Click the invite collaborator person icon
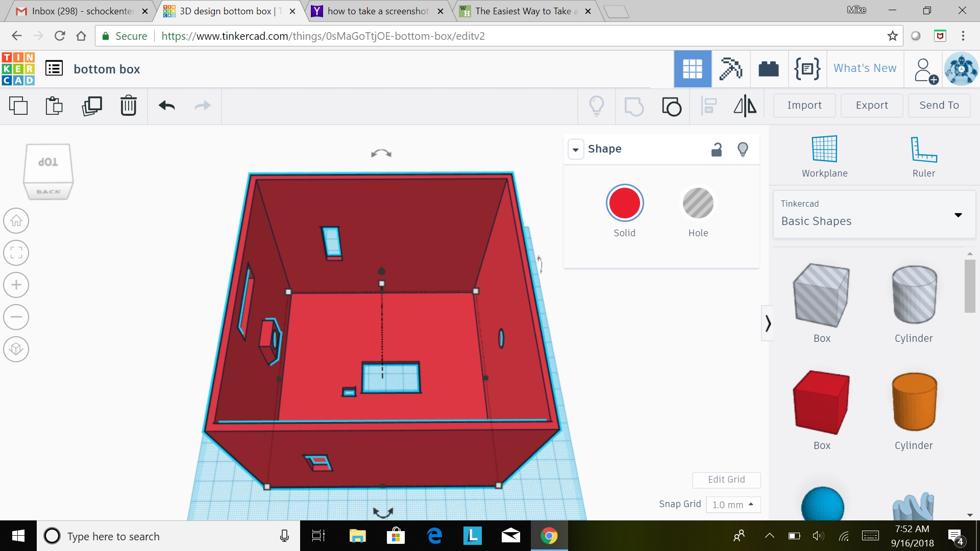 [x=925, y=70]
